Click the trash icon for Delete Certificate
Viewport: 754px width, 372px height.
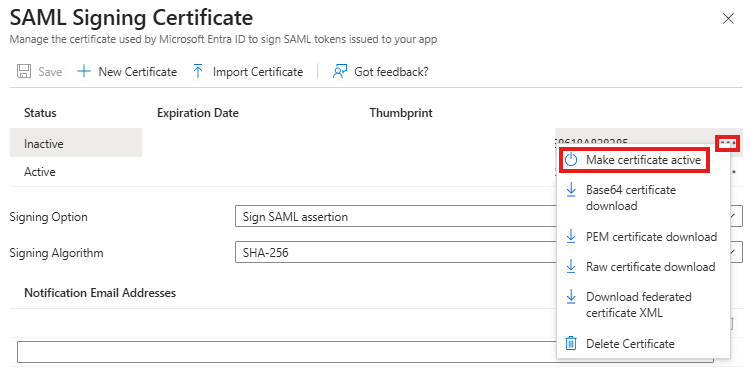pos(571,344)
